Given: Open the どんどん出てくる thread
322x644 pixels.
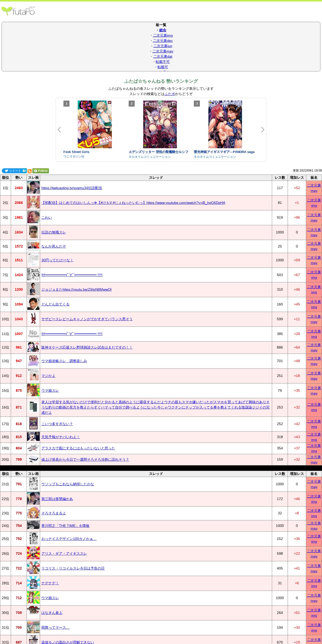Looking at the screenshot, I should (x=55, y=304).
